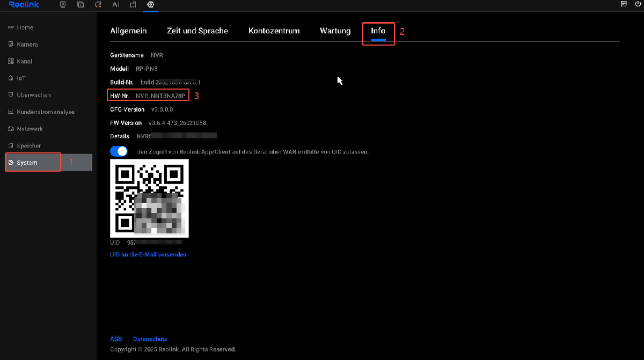Viewport: 644px width, 360px height.
Task: Open the AI section in top bar
Action: 115,4
